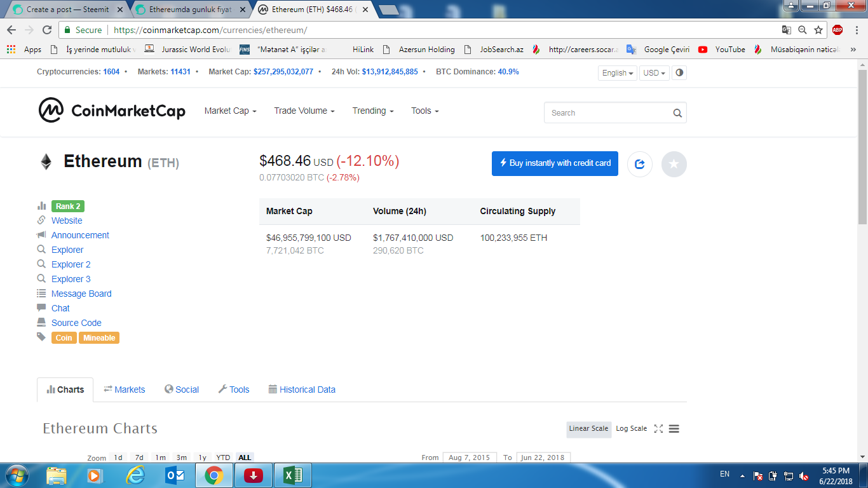This screenshot has width=868, height=488.
Task: Expand the chart to fullscreen
Action: click(658, 429)
